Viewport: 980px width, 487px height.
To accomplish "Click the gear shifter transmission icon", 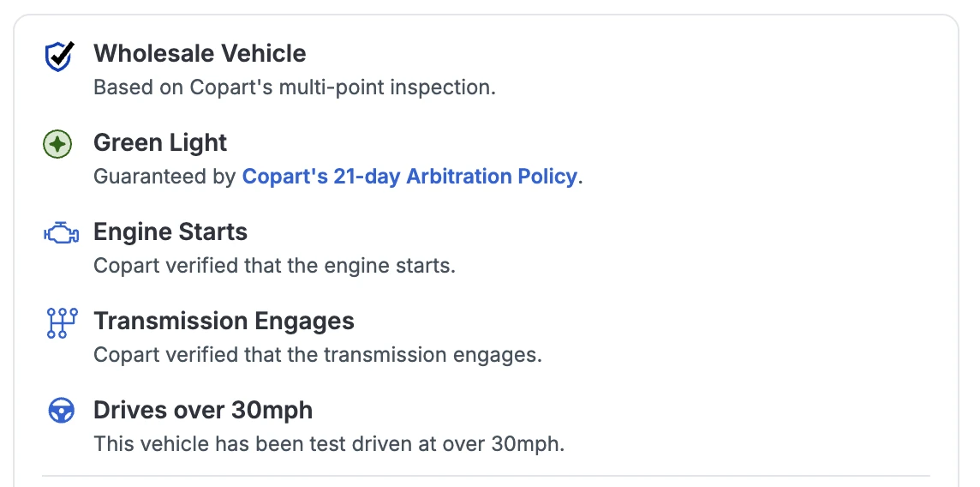I will tap(61, 322).
